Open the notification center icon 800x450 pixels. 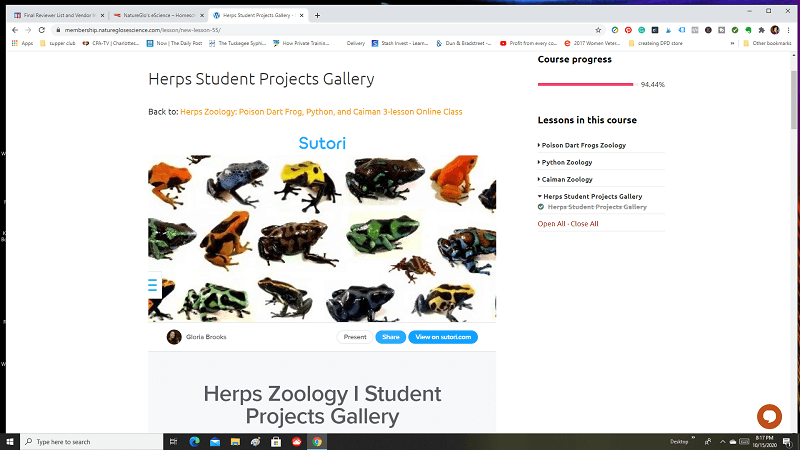click(x=787, y=442)
